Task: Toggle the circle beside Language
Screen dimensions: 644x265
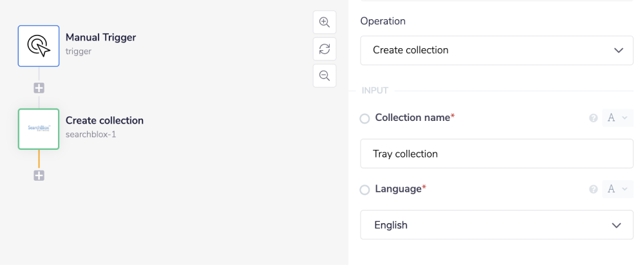Action: coord(365,190)
